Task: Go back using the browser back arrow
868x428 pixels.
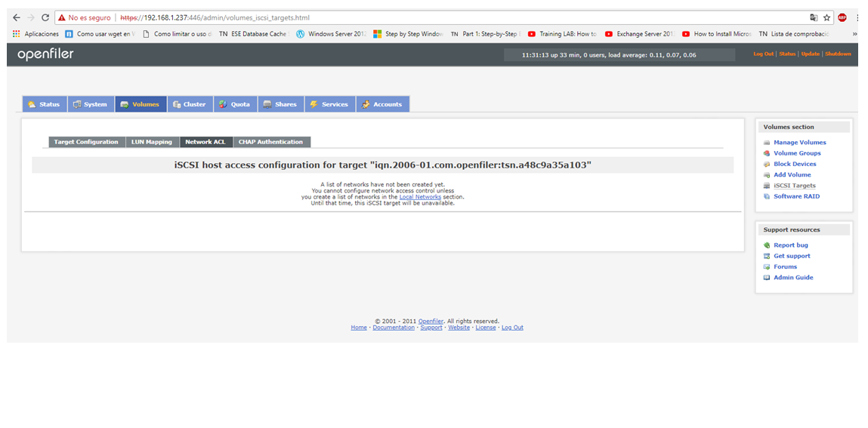Action: pyautogui.click(x=16, y=17)
